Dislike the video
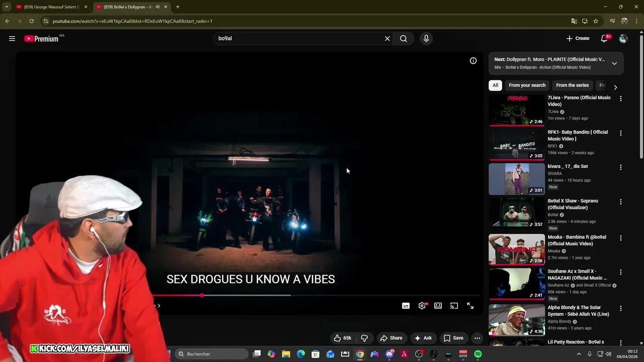644x362 pixels. (364, 338)
